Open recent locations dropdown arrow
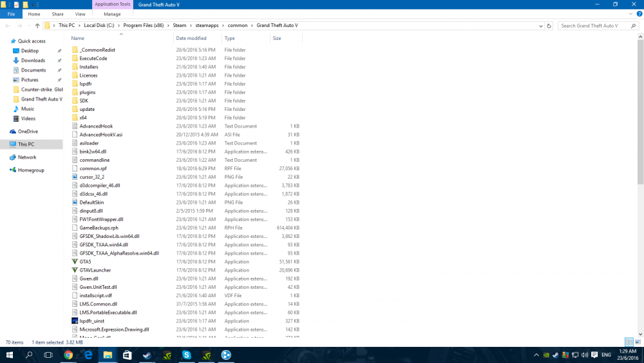This screenshot has height=363, width=644. [29, 26]
